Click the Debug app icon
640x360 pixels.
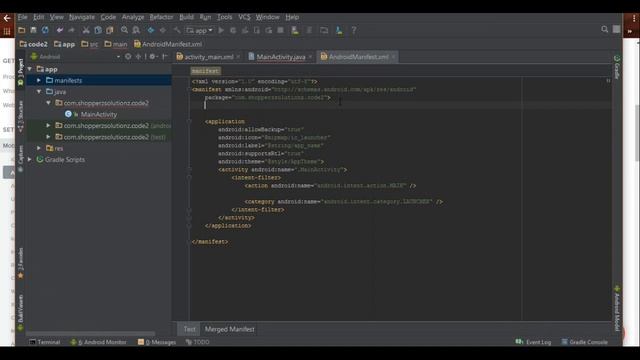233,30
